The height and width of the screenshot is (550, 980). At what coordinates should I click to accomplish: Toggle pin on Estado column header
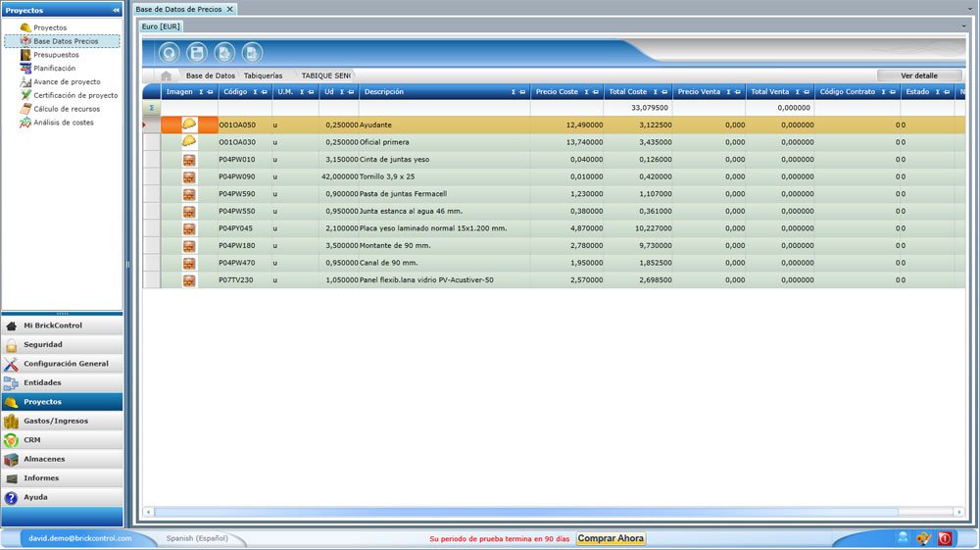point(947,92)
